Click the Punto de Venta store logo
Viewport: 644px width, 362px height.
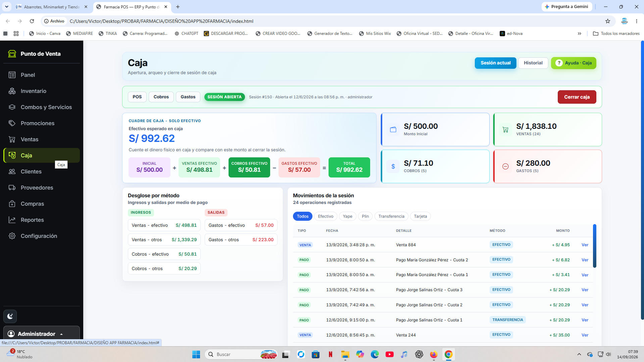pyautogui.click(x=12, y=54)
